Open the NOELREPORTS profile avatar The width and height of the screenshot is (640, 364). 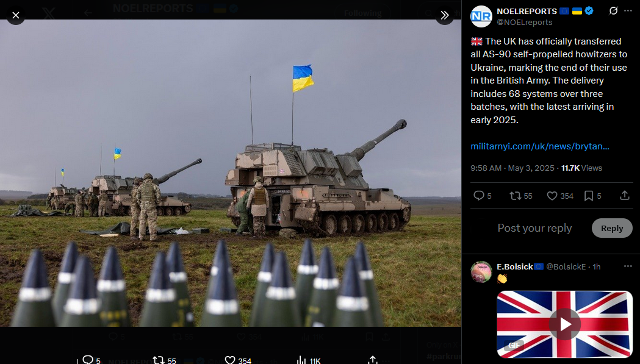click(x=481, y=16)
